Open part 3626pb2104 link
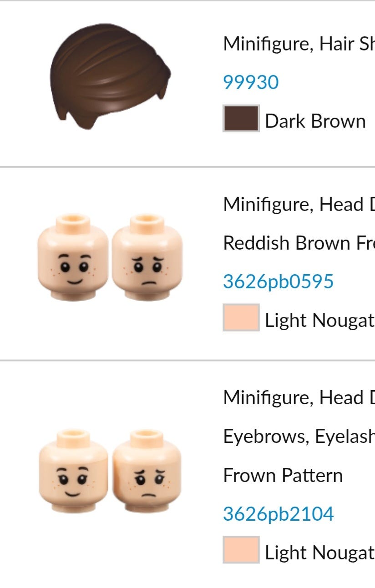The height and width of the screenshot is (588, 375). point(278,514)
